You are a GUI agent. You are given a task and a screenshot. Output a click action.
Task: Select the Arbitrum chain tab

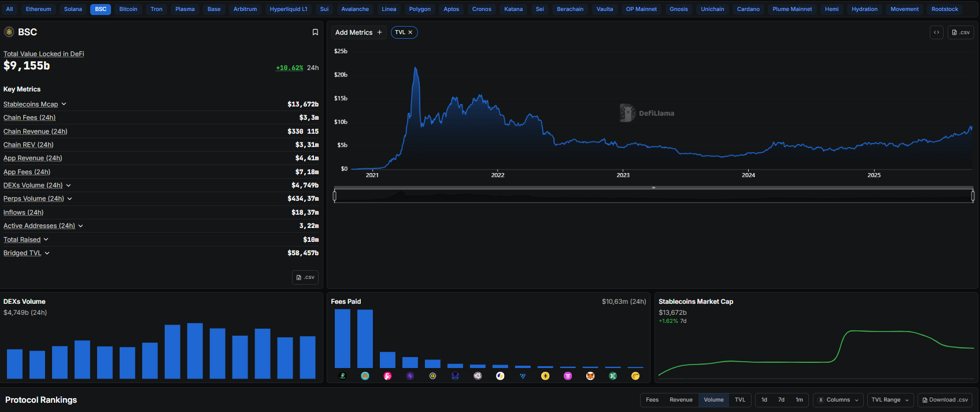[245, 9]
